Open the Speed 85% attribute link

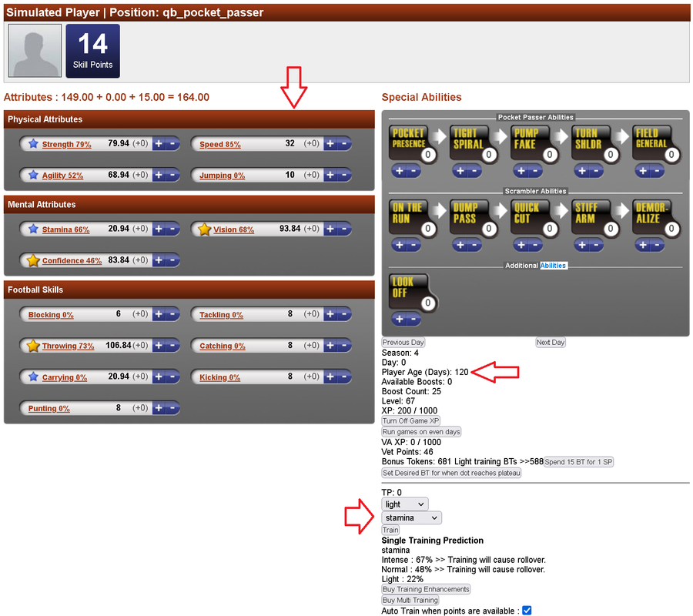[220, 145]
